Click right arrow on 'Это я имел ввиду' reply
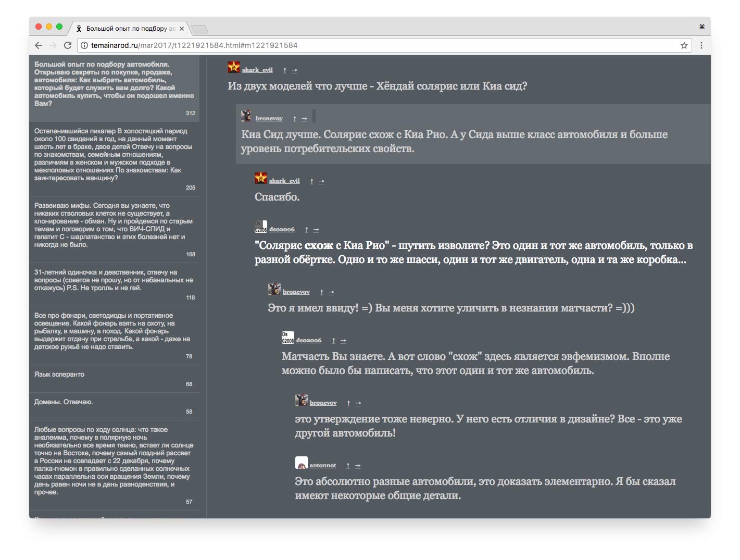The width and height of the screenshot is (740, 560). click(331, 292)
